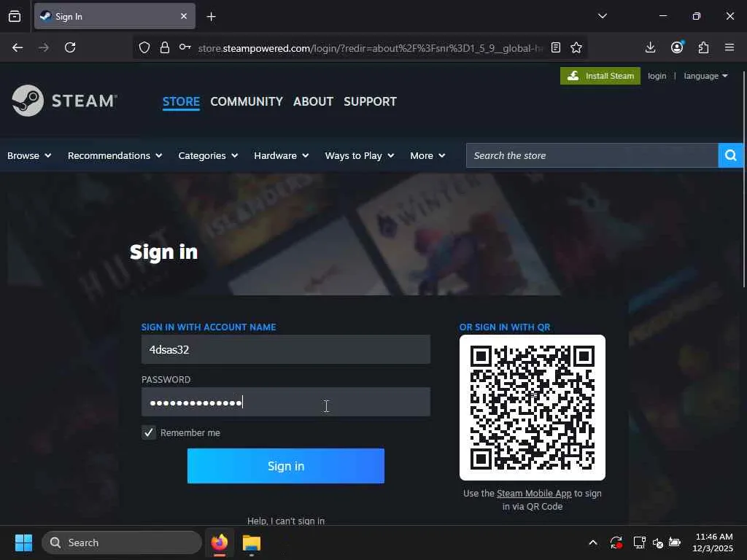Screen dimensions: 747x560
Task: Click Help, I can't sign in
Action: point(286,521)
